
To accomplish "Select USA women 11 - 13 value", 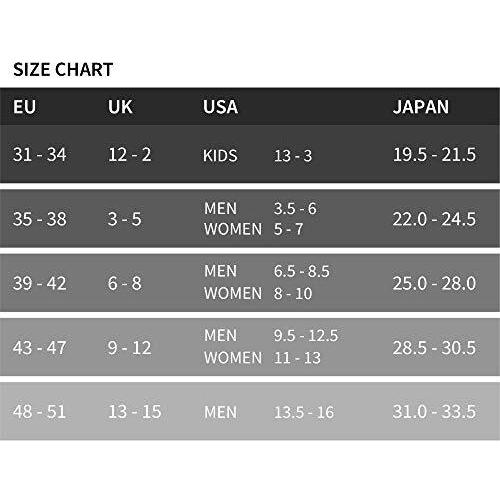I will pos(297,358).
